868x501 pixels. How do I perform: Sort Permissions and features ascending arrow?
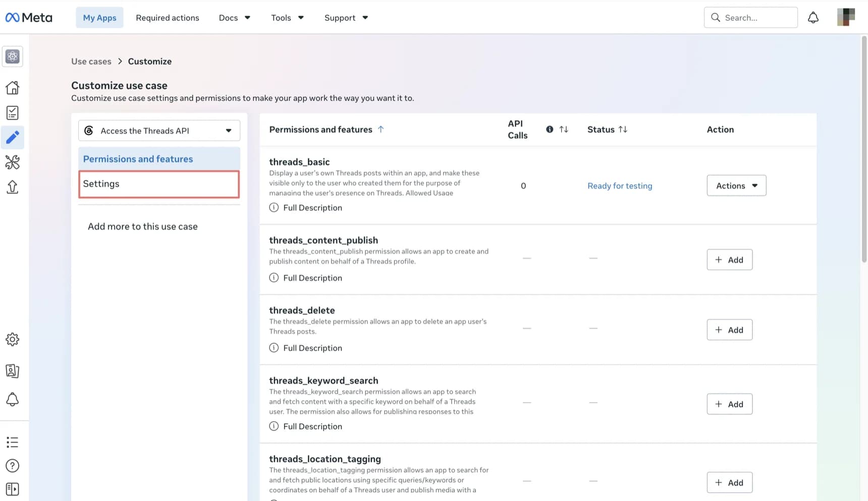(381, 130)
